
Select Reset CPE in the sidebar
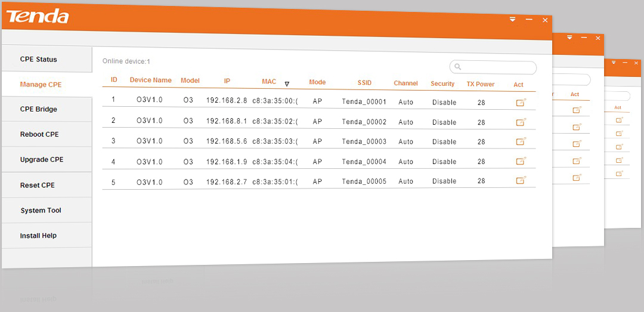click(38, 186)
